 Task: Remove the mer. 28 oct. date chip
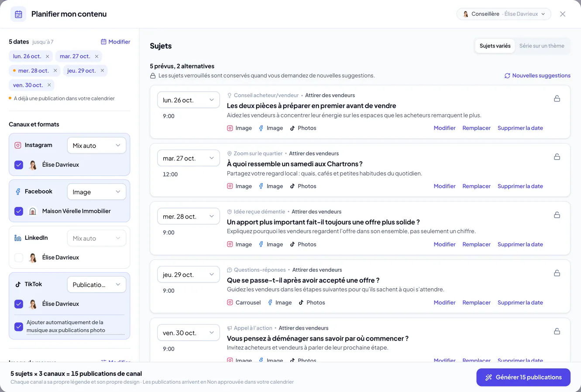pyautogui.click(x=55, y=71)
